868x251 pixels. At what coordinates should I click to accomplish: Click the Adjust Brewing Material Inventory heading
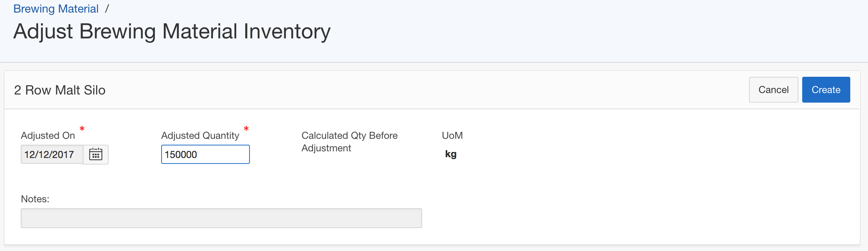[172, 31]
